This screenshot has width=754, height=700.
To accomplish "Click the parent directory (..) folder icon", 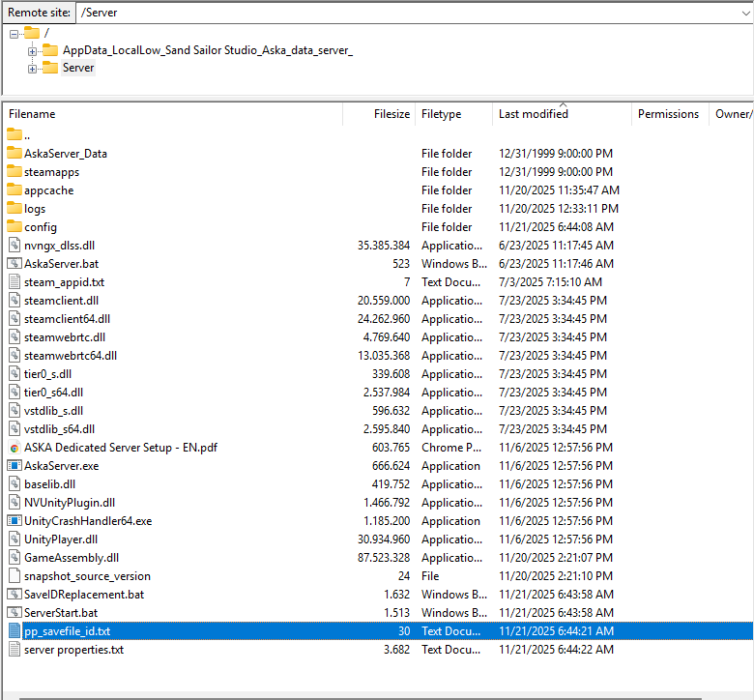I will 14,134.
